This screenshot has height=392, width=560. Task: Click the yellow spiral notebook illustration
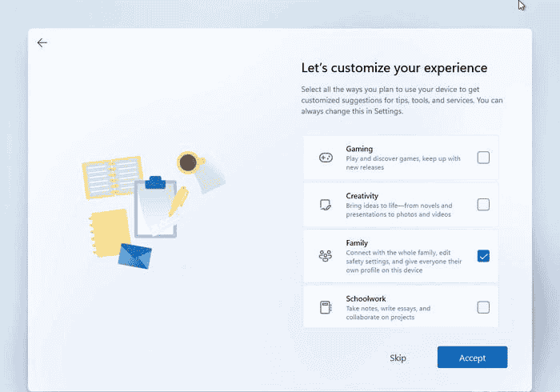point(109,233)
